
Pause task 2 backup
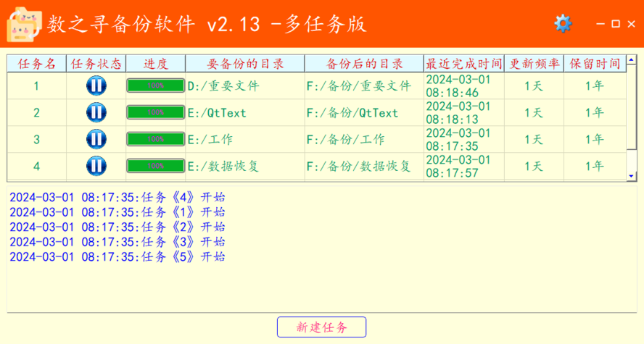96,112
